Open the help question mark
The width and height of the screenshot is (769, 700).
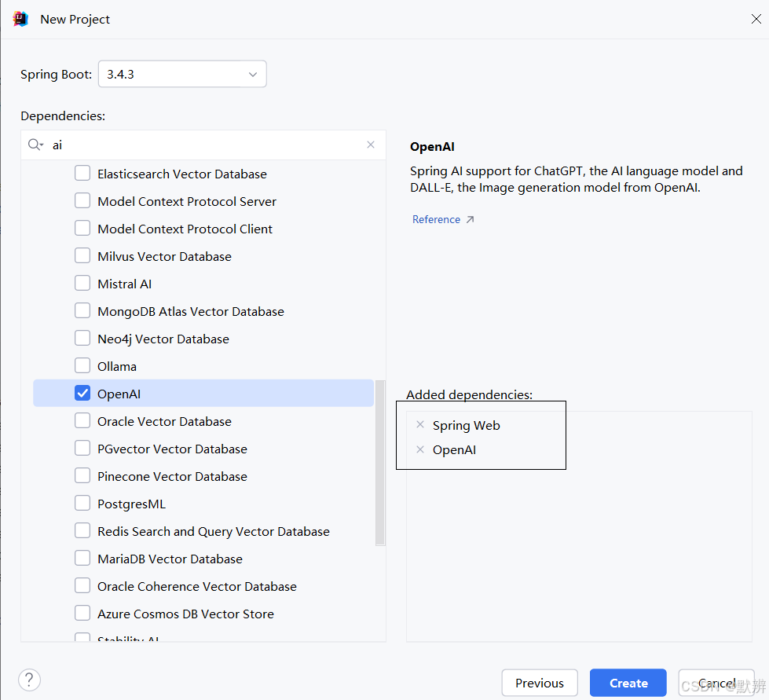coord(29,680)
